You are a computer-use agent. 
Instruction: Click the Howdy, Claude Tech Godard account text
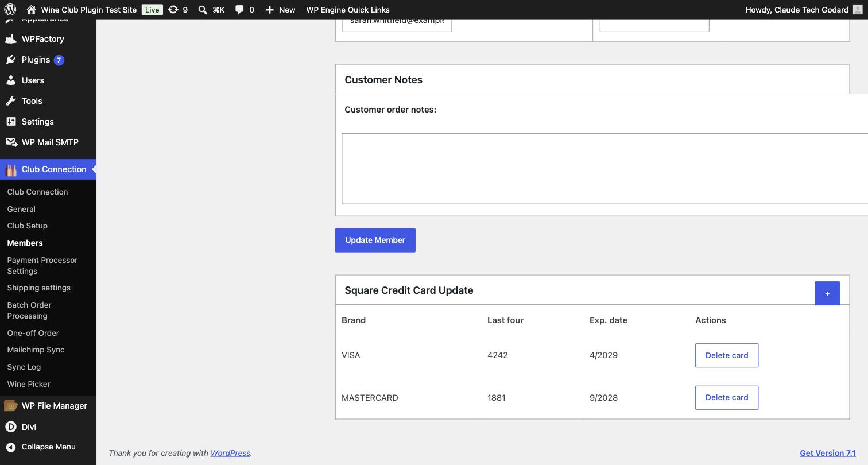(797, 10)
